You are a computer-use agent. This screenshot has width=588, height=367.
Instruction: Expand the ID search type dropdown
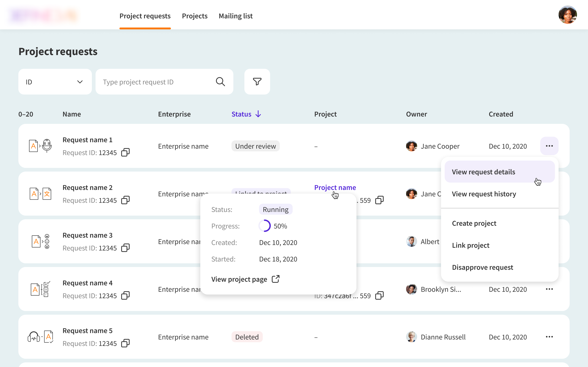pyautogui.click(x=55, y=82)
